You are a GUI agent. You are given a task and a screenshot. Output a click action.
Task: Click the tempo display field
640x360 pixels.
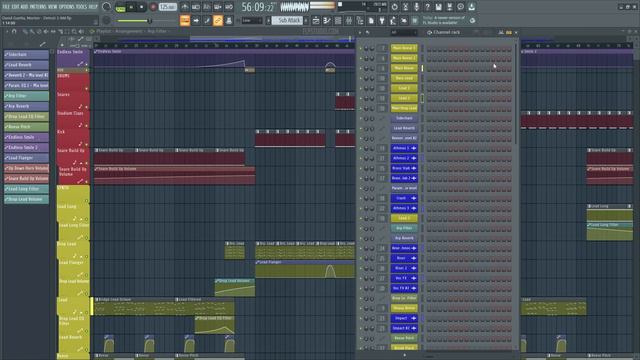(168, 7)
